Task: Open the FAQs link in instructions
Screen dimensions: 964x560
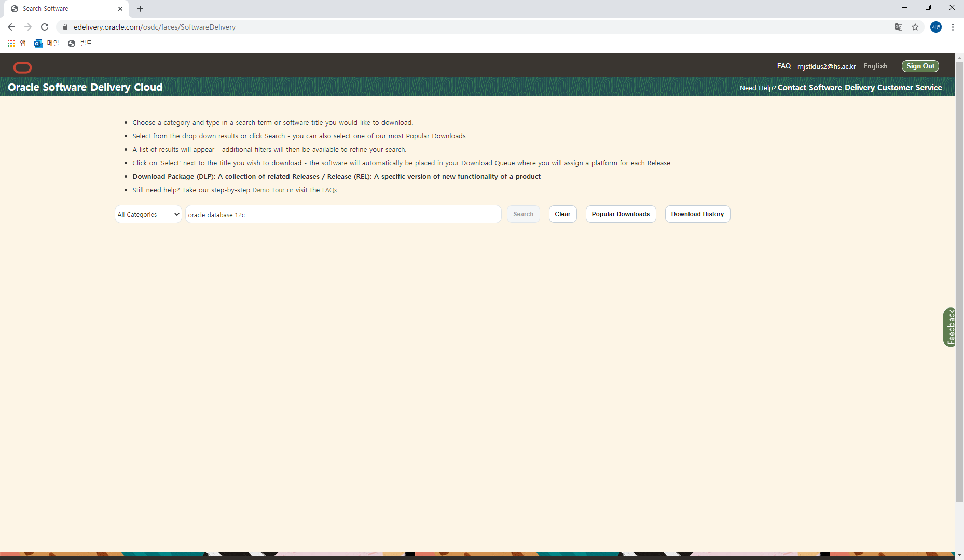Action: [329, 190]
